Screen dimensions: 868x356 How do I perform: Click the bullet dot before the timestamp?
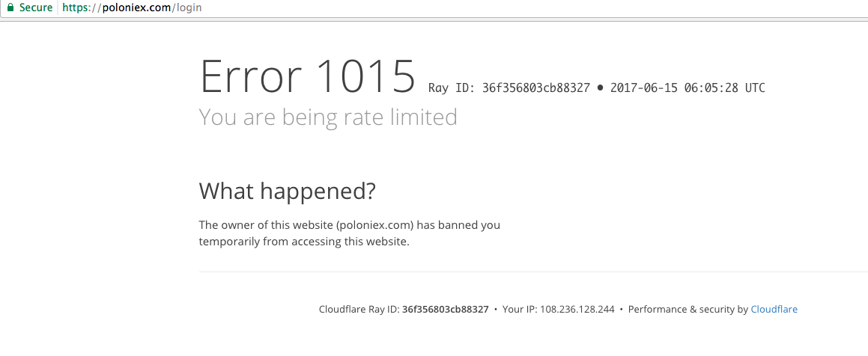tap(600, 88)
